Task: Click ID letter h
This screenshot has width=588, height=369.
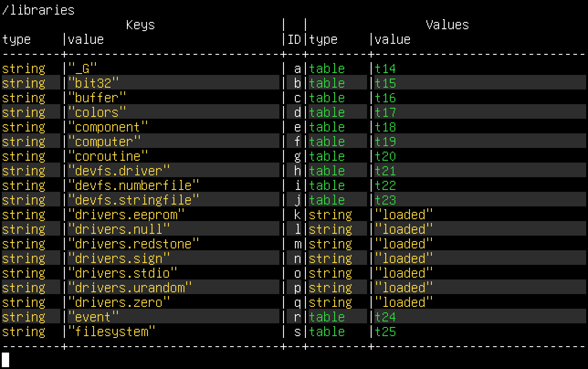Action: (298, 171)
